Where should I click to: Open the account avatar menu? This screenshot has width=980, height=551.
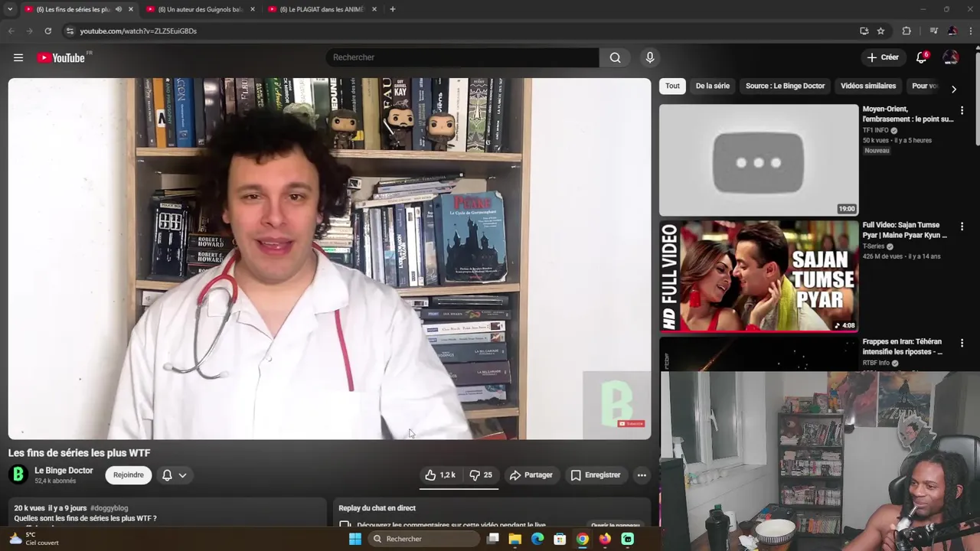(951, 57)
